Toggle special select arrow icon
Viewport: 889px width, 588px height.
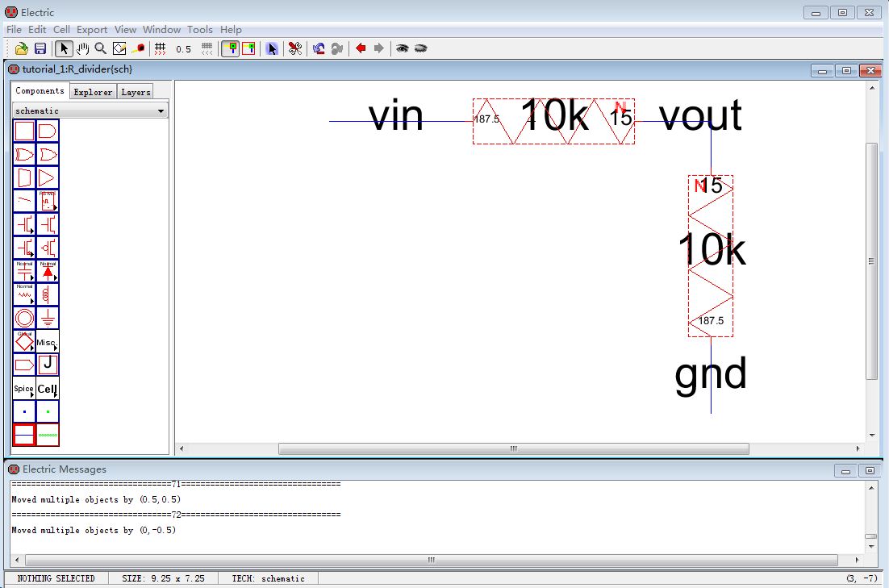(272, 48)
